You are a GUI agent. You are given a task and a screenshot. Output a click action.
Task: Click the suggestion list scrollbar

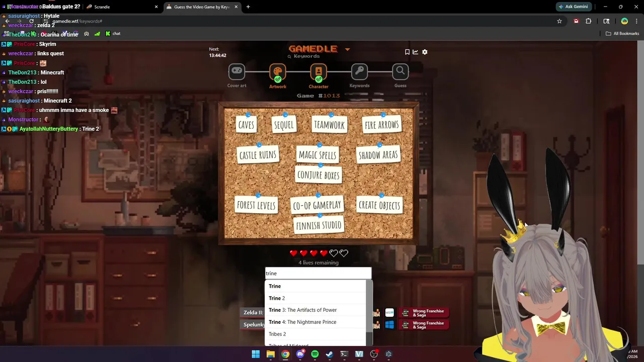(x=369, y=307)
